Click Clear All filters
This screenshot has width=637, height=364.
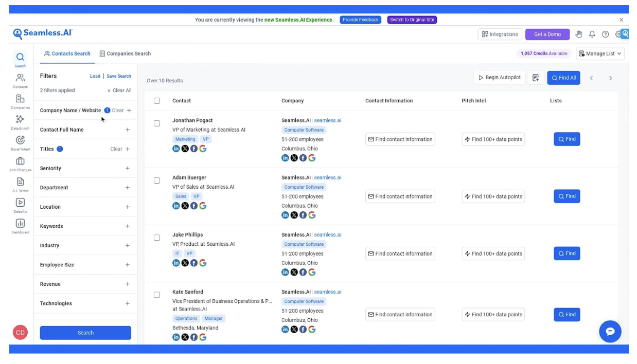119,90
